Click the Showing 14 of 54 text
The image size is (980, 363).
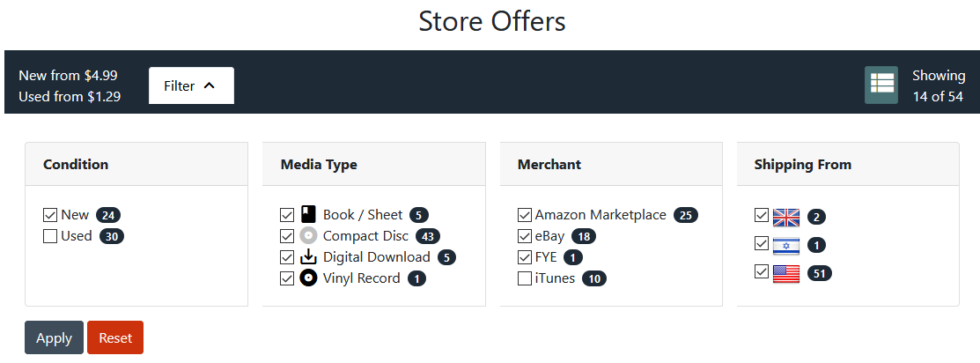[x=938, y=85]
